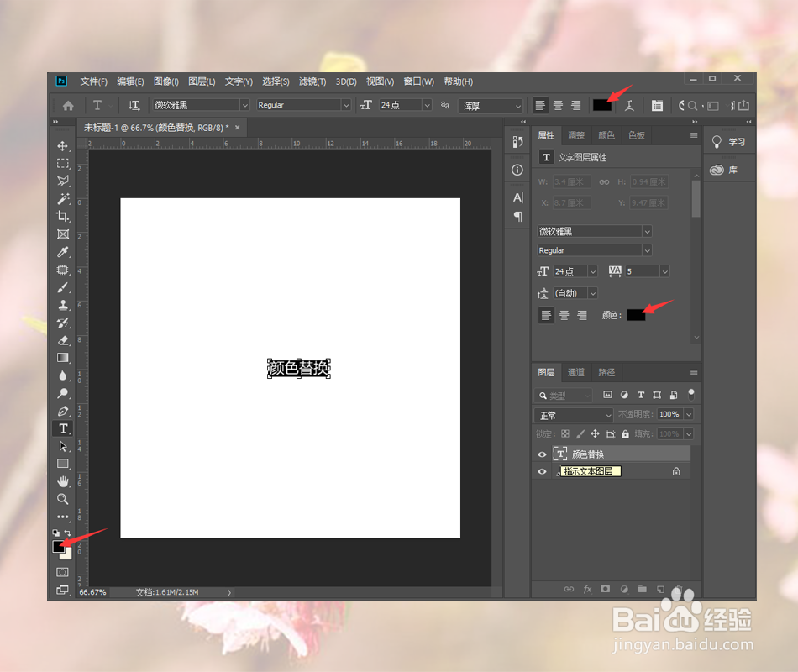798x672 pixels.
Task: Switch to the 调整 tab
Action: pos(576,135)
